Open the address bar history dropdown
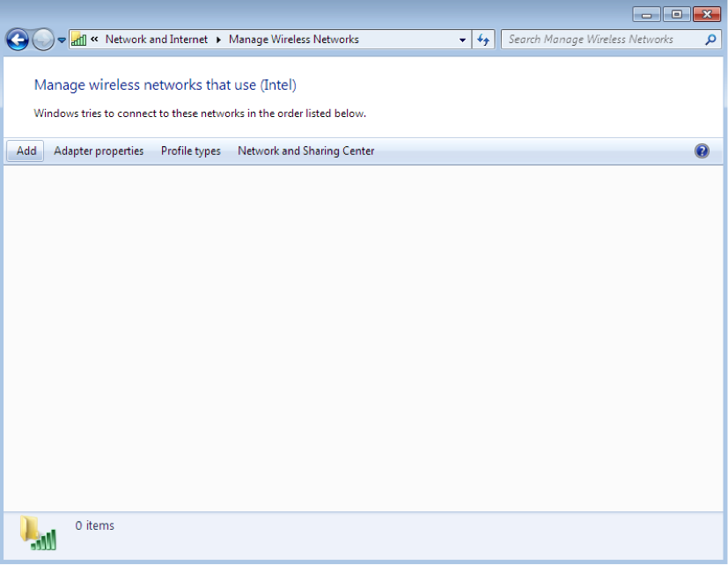Viewport: 728px width, 565px height. point(462,39)
